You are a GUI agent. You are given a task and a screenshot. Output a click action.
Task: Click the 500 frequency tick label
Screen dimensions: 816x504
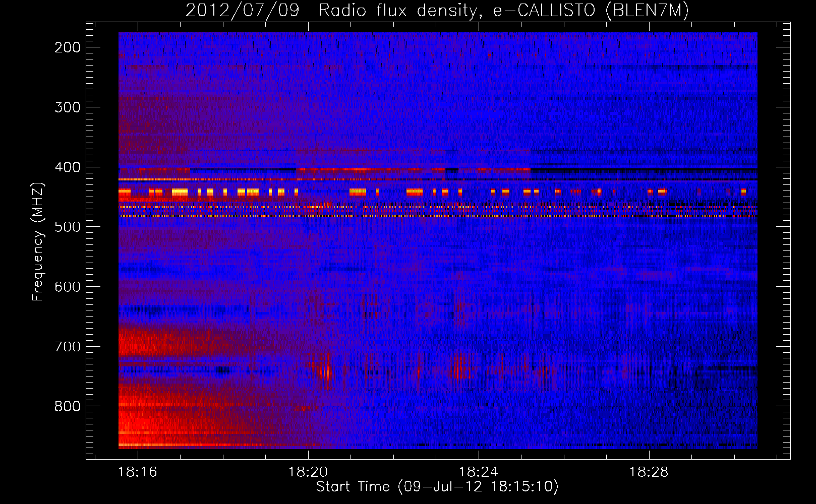point(68,227)
